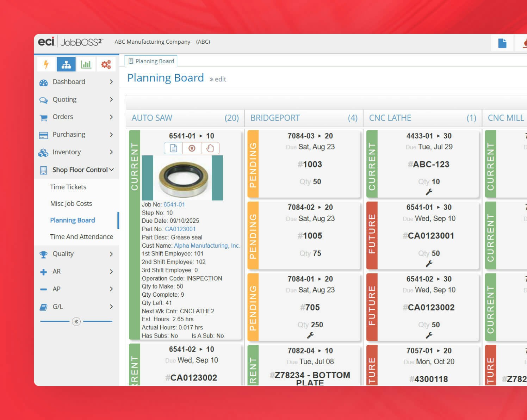Screen dimensions: 527x420
Task: Open Time Tickets submenu item
Action: tap(68, 187)
